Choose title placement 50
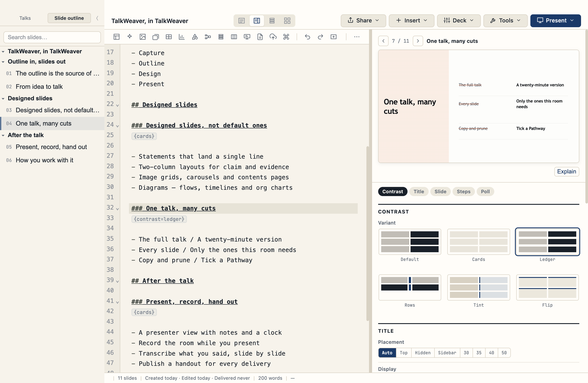This screenshot has height=383, width=588. [504, 353]
